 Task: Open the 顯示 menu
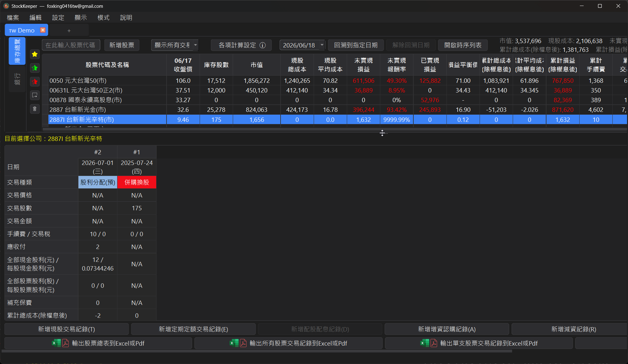click(81, 17)
